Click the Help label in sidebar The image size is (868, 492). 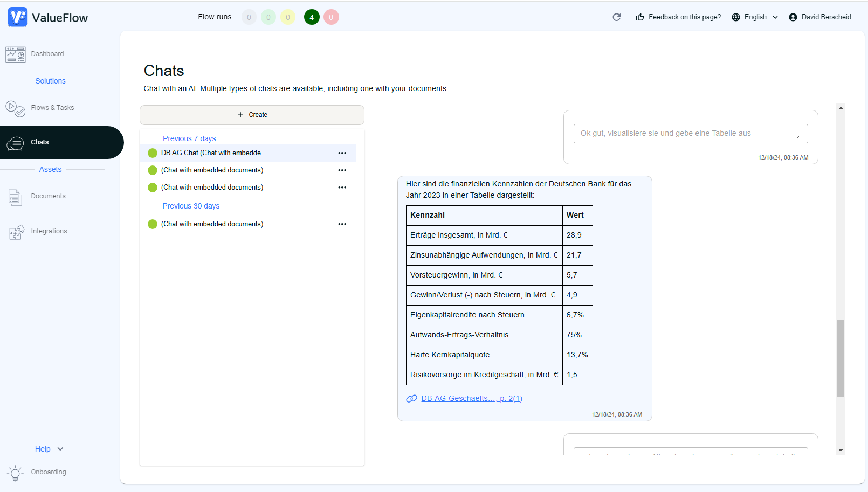[x=43, y=449]
